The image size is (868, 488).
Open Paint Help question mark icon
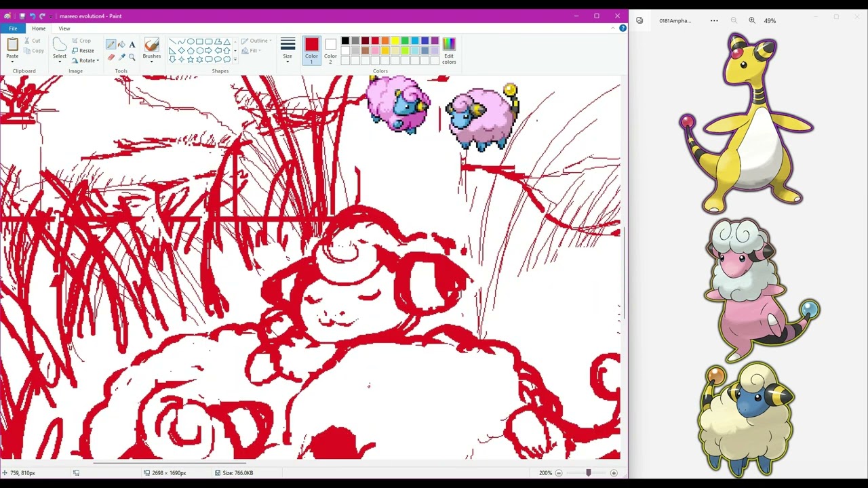tap(623, 28)
